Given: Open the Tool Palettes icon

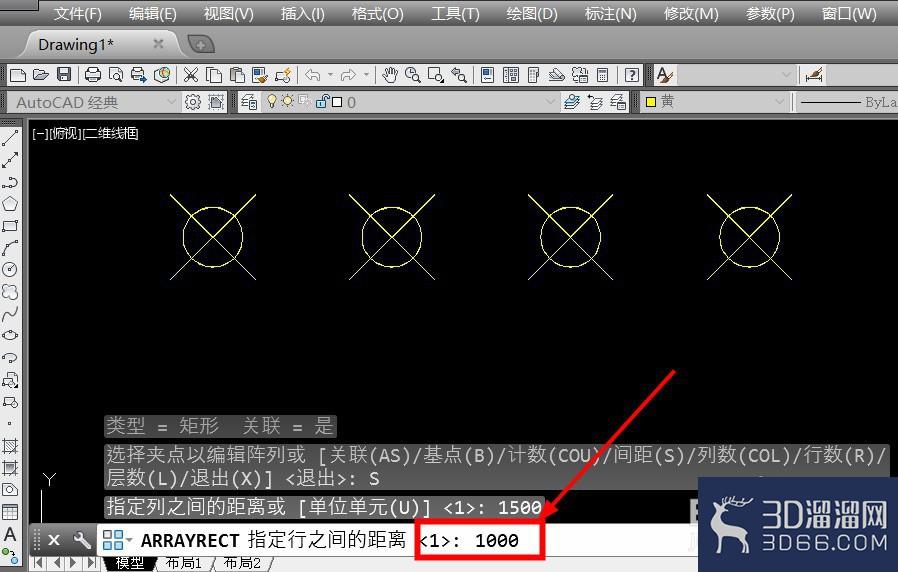Looking at the screenshot, I should (533, 75).
